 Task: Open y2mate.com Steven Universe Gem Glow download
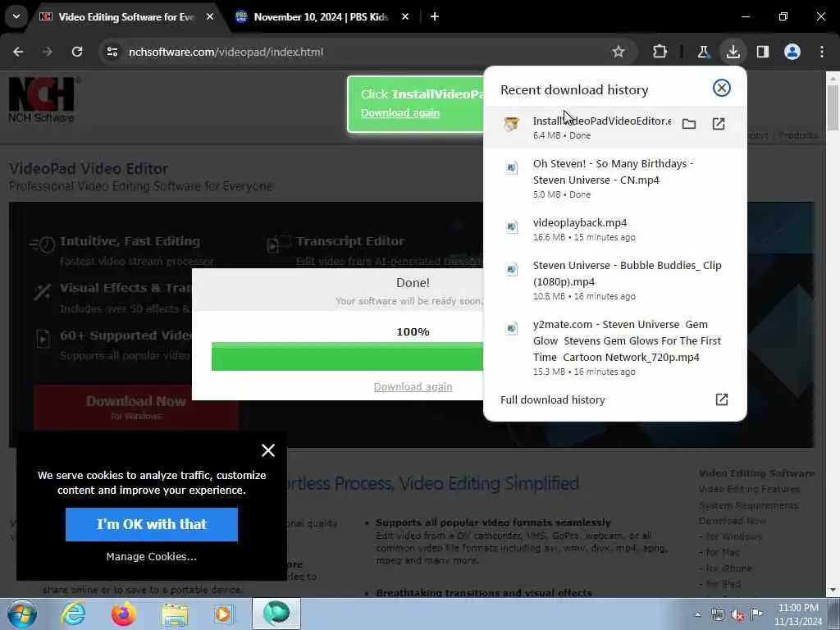pos(614,347)
